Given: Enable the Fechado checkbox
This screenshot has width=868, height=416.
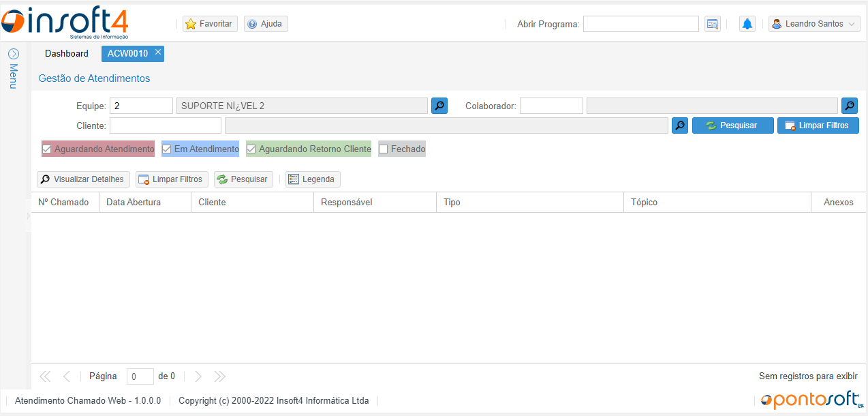Looking at the screenshot, I should coord(383,149).
